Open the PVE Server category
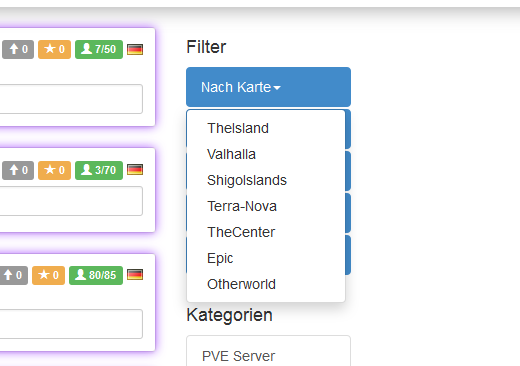 pos(268,355)
